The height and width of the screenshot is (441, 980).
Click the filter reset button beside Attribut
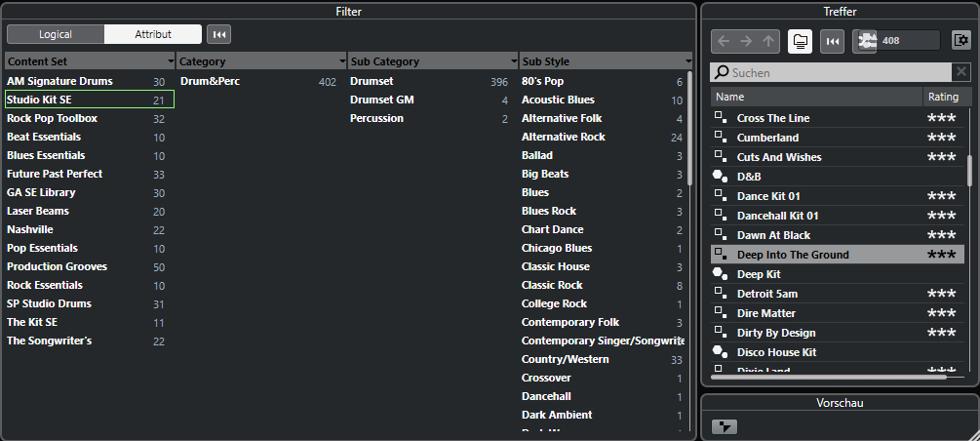(219, 34)
